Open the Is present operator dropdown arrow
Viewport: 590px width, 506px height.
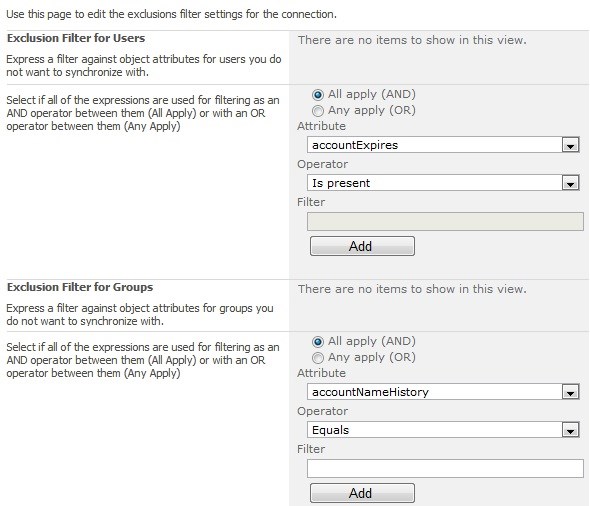click(x=570, y=183)
